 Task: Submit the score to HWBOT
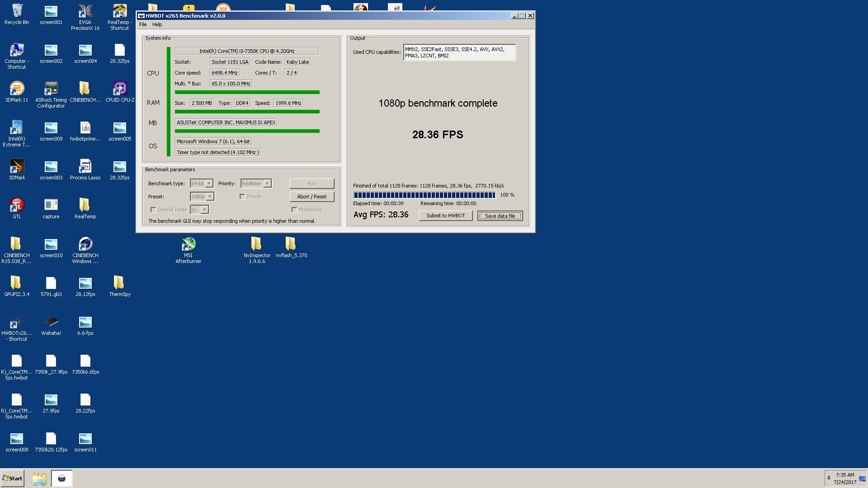[446, 216]
